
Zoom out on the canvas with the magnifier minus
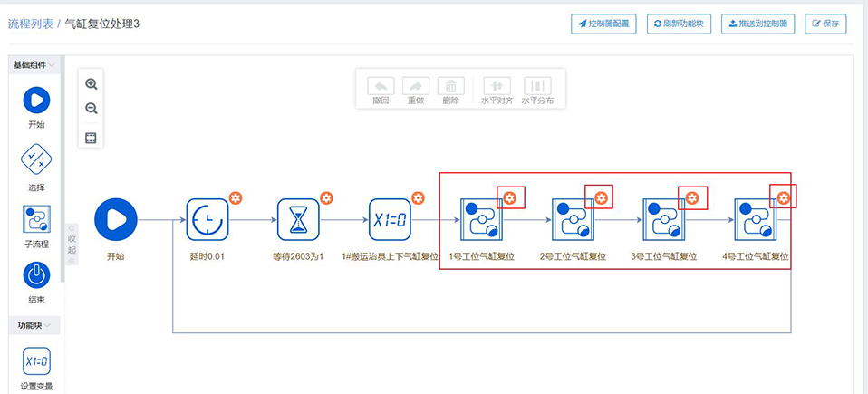(x=92, y=109)
